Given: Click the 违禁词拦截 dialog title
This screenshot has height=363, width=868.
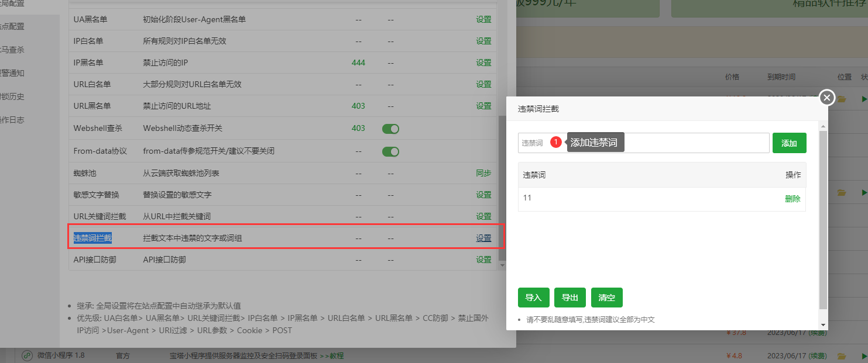Looking at the screenshot, I should pos(539,109).
